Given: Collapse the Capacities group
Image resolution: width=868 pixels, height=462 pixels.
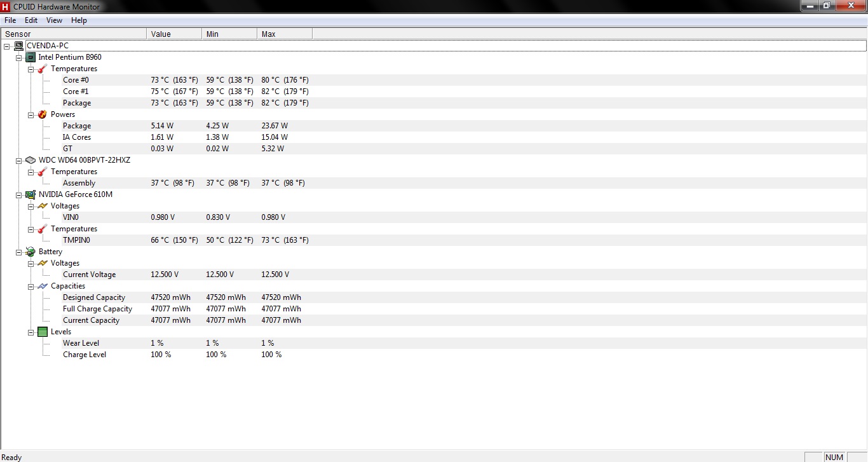Looking at the screenshot, I should coord(31,286).
